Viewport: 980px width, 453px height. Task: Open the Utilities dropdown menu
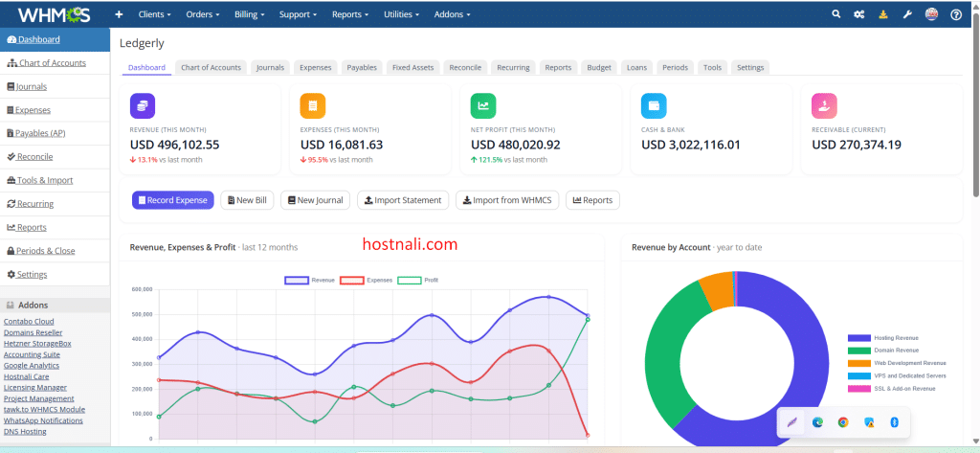coord(401,14)
